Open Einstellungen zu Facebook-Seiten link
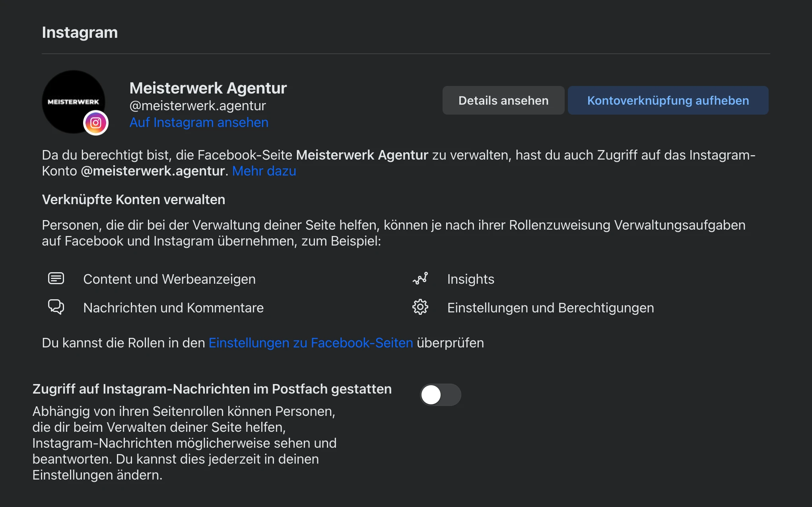The height and width of the screenshot is (507, 812). click(311, 343)
